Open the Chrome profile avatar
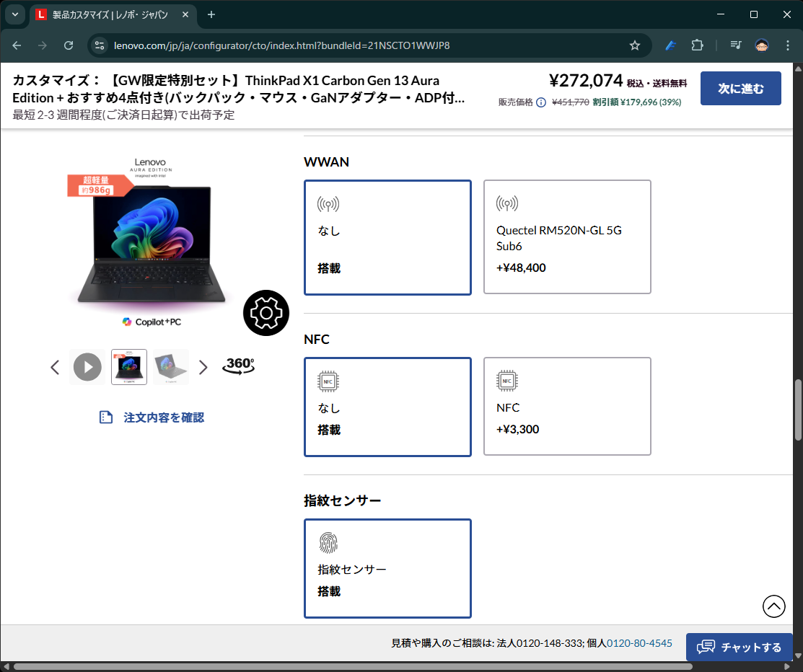Screen dimensions: 803x672 pos(762,45)
